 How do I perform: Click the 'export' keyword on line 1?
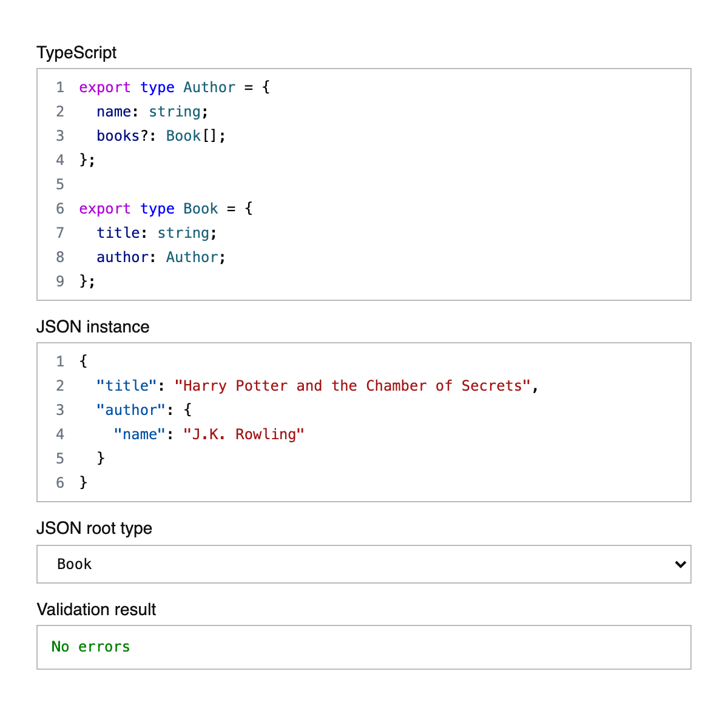104,87
